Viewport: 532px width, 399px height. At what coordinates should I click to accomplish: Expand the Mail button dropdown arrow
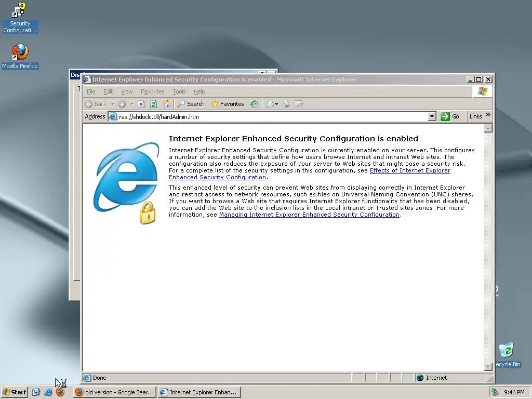coord(276,104)
